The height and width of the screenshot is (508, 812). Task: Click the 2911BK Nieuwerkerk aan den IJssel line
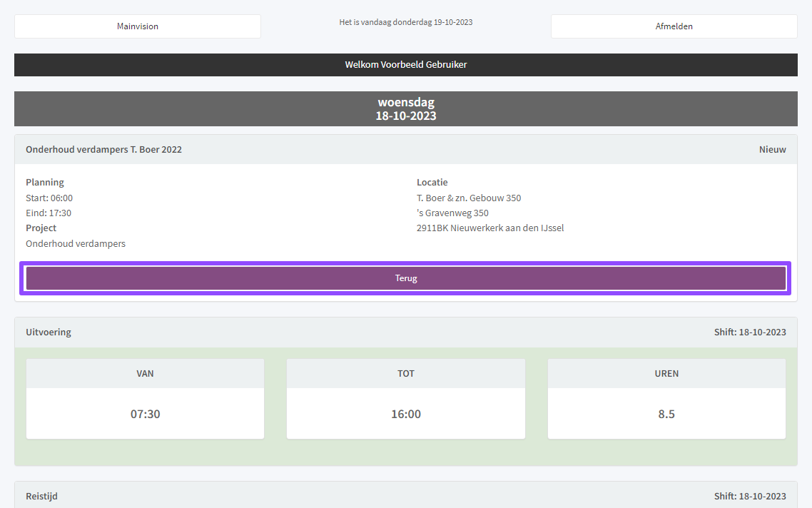pos(490,228)
